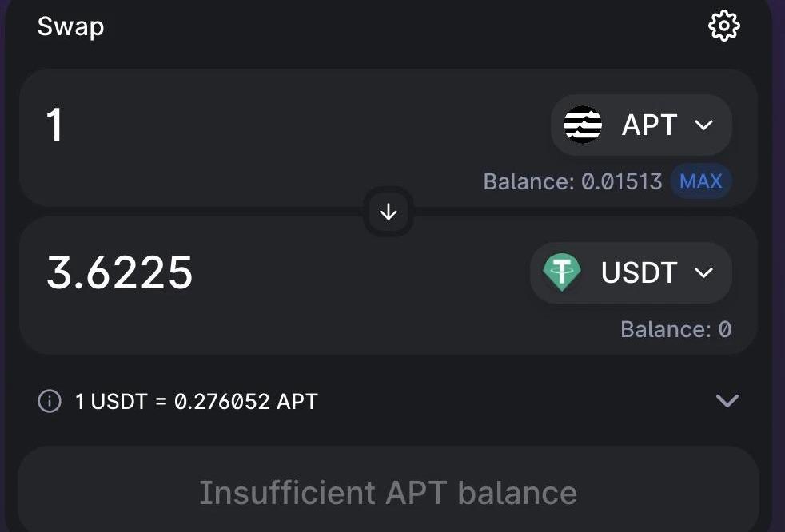Click the Insufficient APT balance button
This screenshot has width=785, height=532.
click(389, 492)
